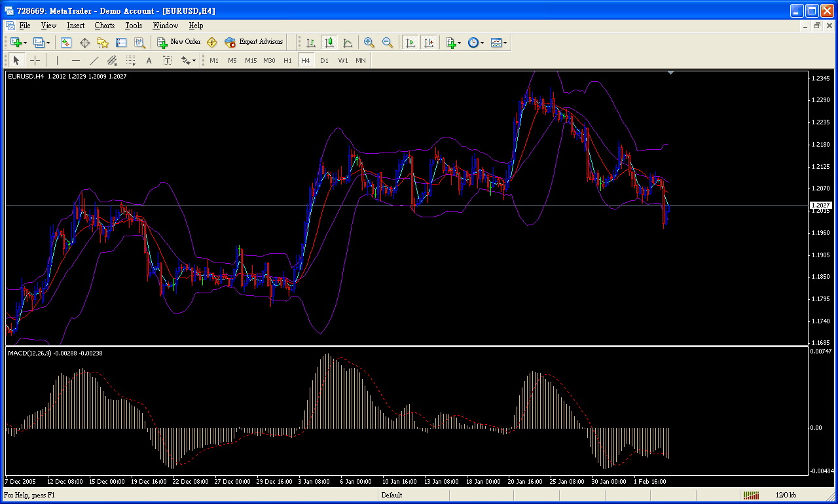Open the Help menu
This screenshot has width=838, height=504.
coord(196,26)
